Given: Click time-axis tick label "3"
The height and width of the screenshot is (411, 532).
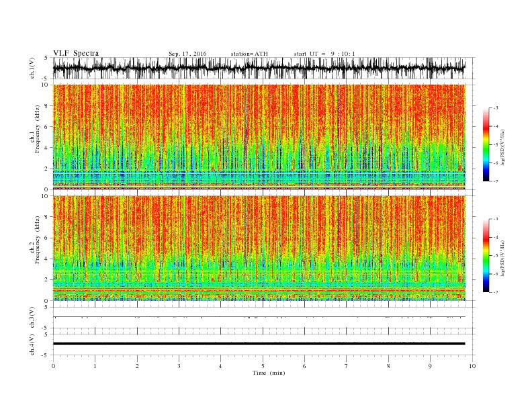Looking at the screenshot, I should pos(179,366).
